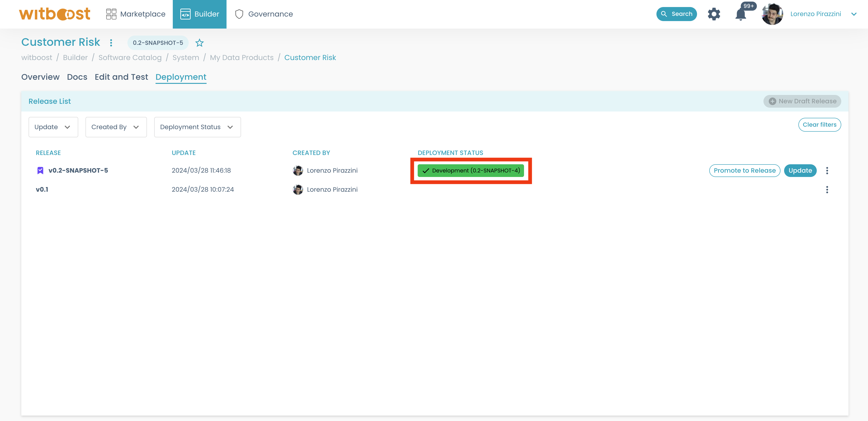868x421 pixels.
Task: Open the v0.2-SNAPSHOT-5 row options menu
Action: (x=827, y=170)
